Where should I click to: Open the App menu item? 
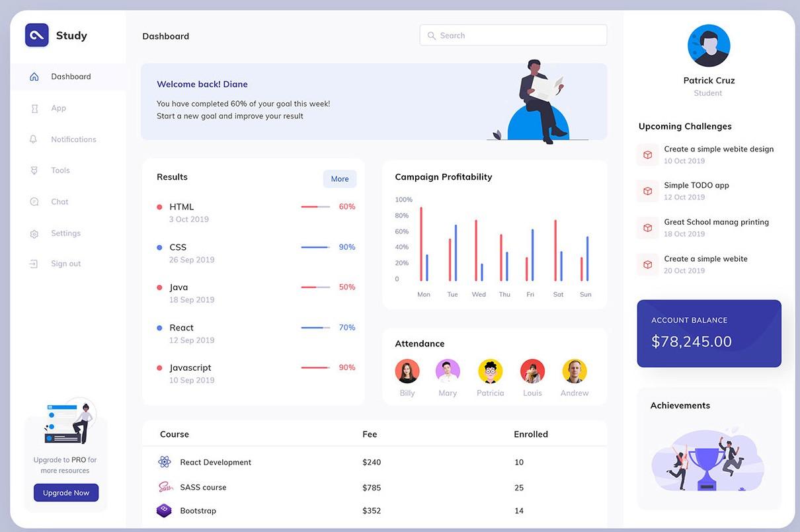point(58,108)
